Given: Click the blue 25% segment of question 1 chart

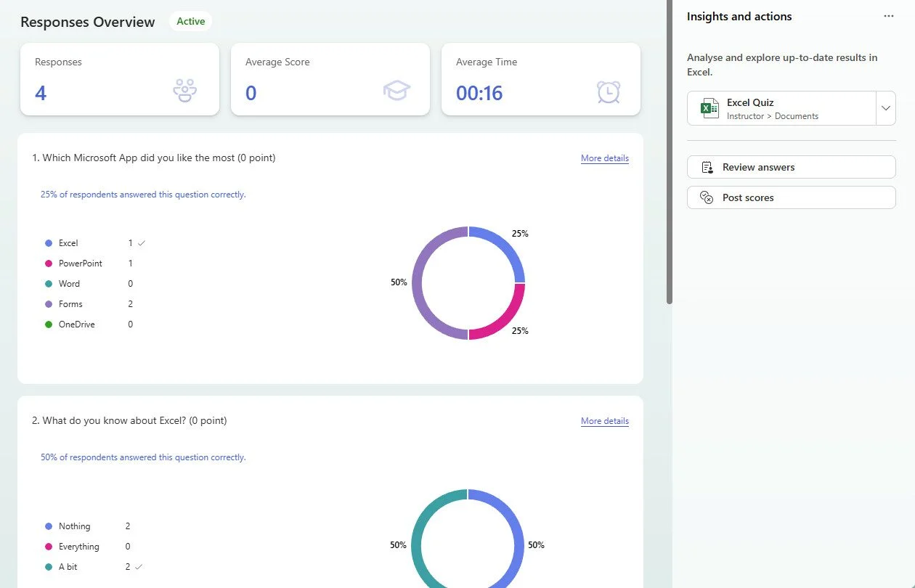Looking at the screenshot, I should (504, 248).
